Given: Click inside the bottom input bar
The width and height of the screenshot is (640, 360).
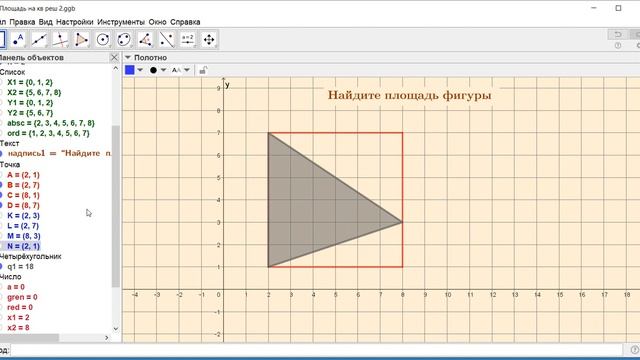Looking at the screenshot, I should point(318,350).
